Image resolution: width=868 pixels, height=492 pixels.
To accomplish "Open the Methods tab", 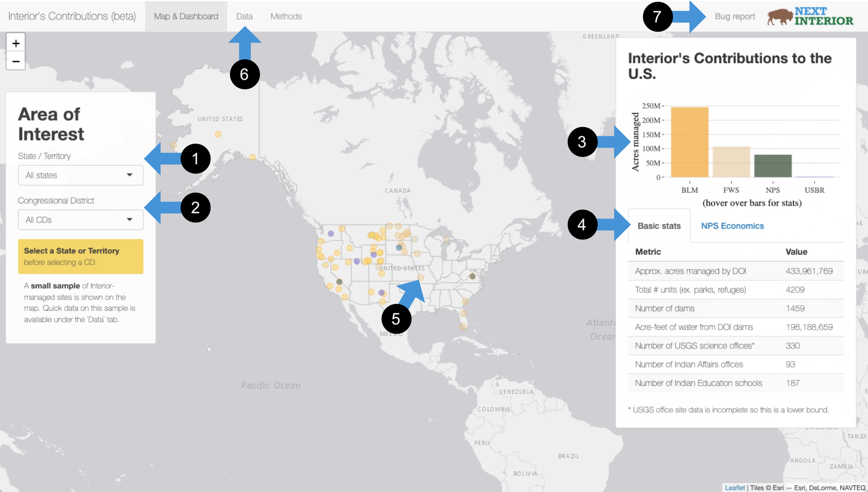I will (x=286, y=16).
